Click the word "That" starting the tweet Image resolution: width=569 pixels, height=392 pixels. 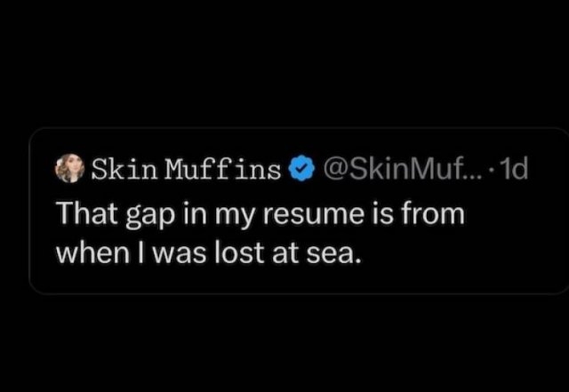[84, 214]
